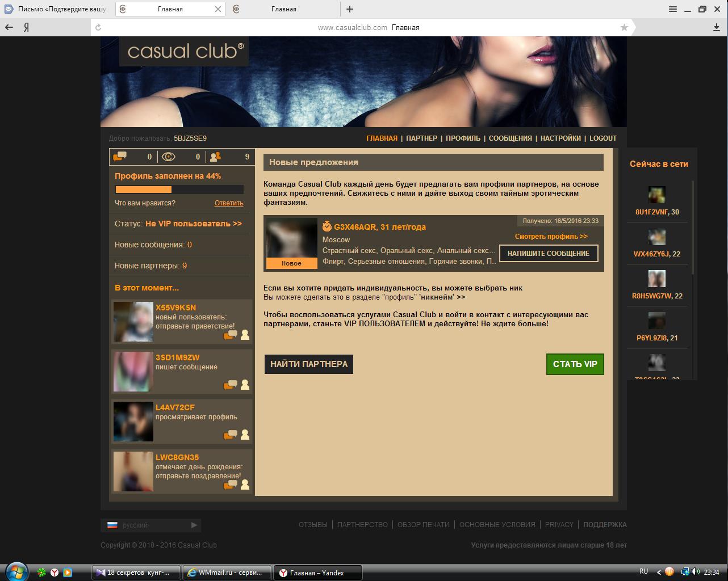Send message icon for X55V9KSN

click(231, 335)
